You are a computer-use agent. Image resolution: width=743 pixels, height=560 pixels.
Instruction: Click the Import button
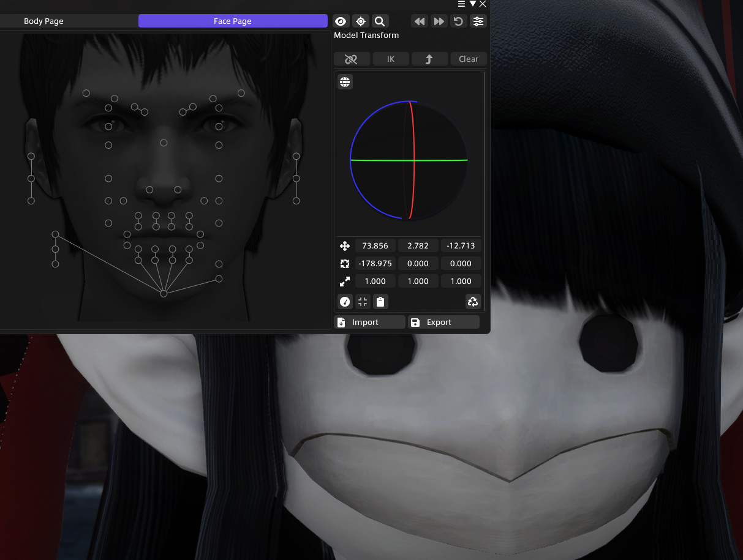[370, 322]
